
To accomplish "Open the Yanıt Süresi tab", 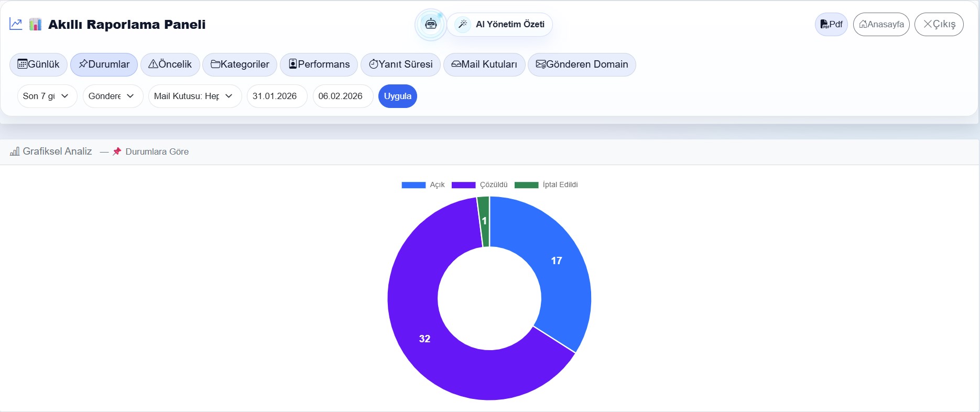I will pos(400,64).
